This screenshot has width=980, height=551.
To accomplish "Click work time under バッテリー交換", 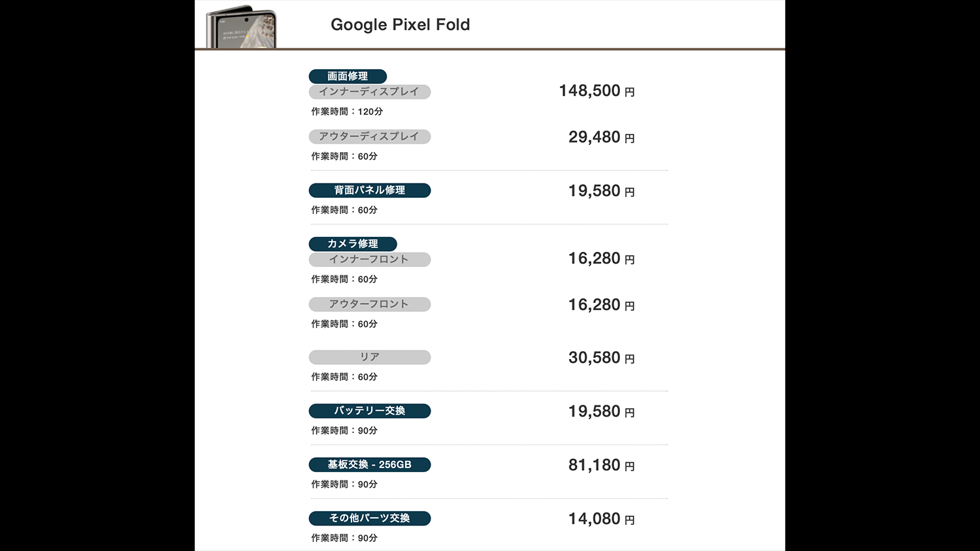I will pyautogui.click(x=344, y=431).
